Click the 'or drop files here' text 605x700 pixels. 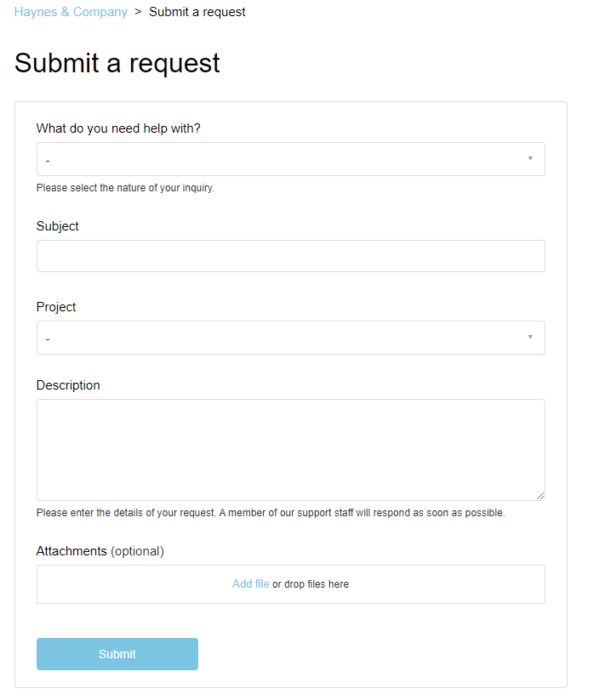click(x=311, y=584)
